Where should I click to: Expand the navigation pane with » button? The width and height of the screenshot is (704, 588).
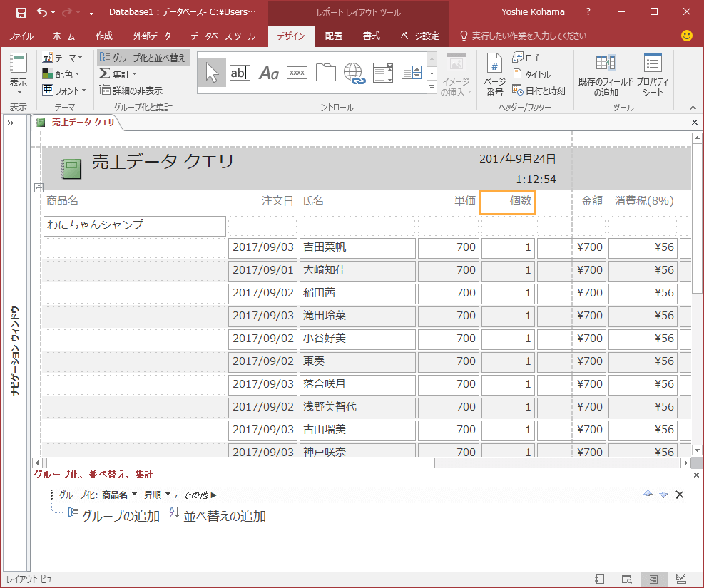[10, 123]
